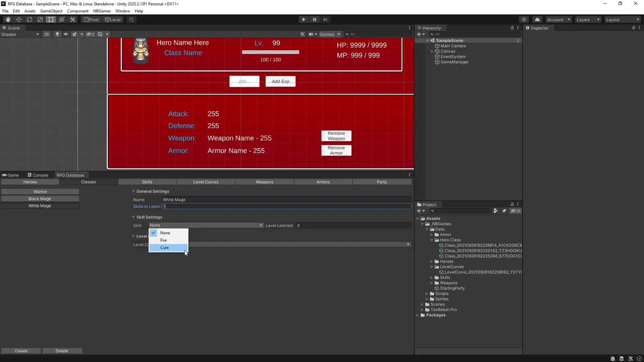The width and height of the screenshot is (644, 362).
Task: Expand the Scripts folder
Action: coord(427,294)
